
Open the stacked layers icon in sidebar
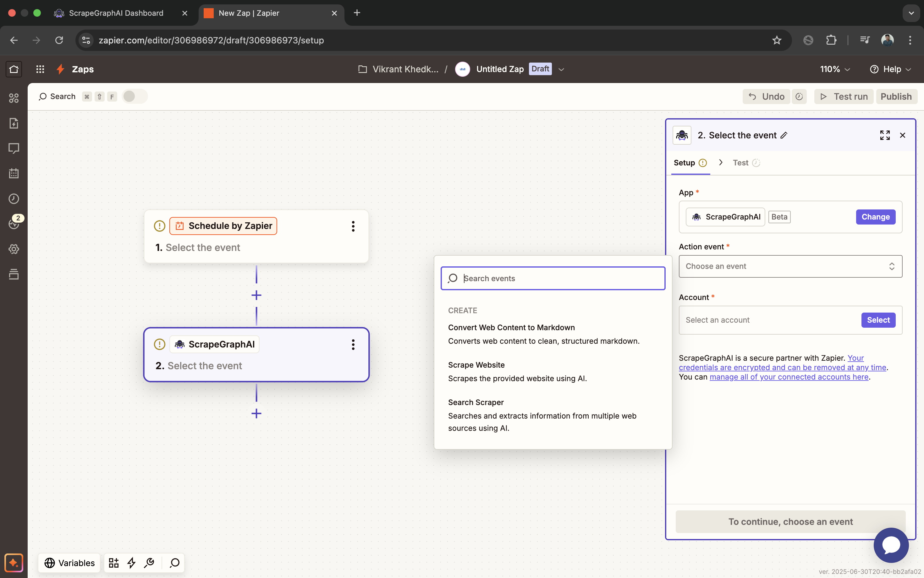click(14, 274)
